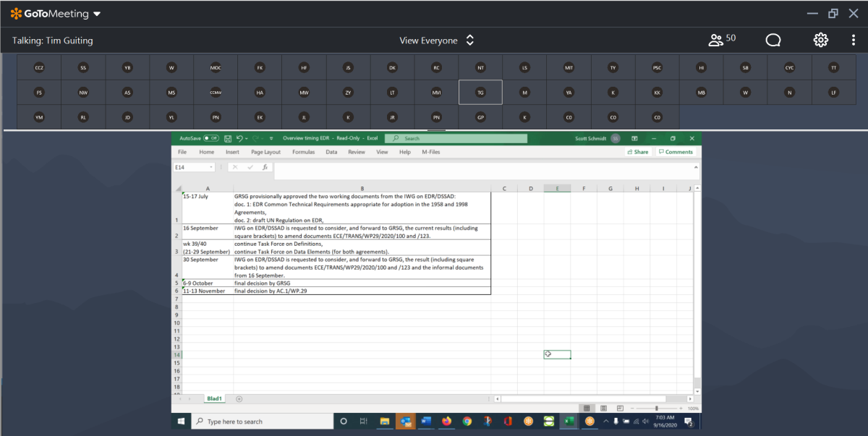
Task: Click the Save icon in Excel
Action: click(x=228, y=138)
